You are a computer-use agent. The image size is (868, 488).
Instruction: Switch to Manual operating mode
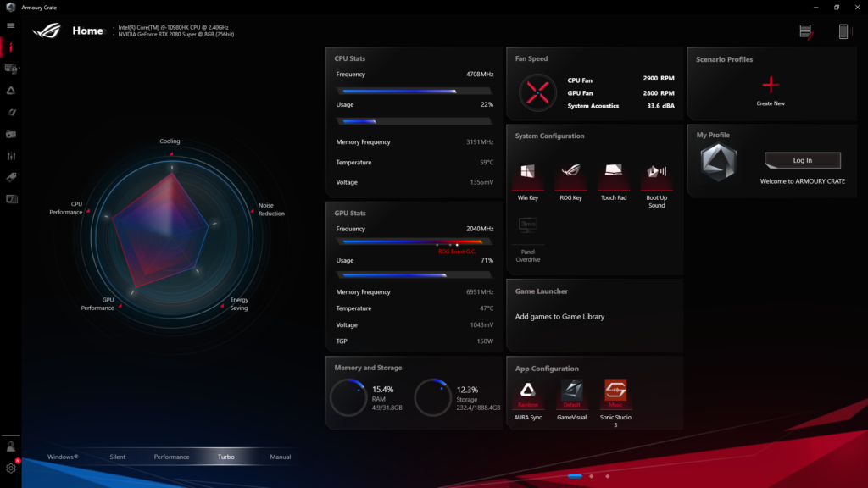click(x=280, y=457)
